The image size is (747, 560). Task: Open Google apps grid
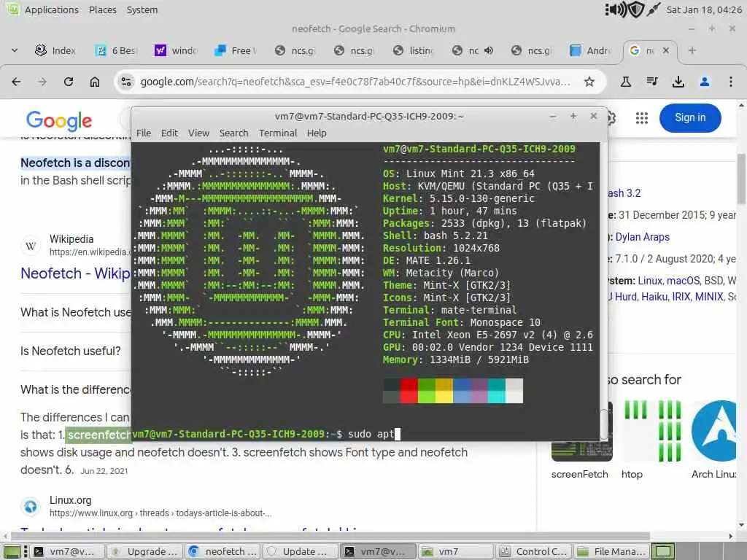click(642, 118)
